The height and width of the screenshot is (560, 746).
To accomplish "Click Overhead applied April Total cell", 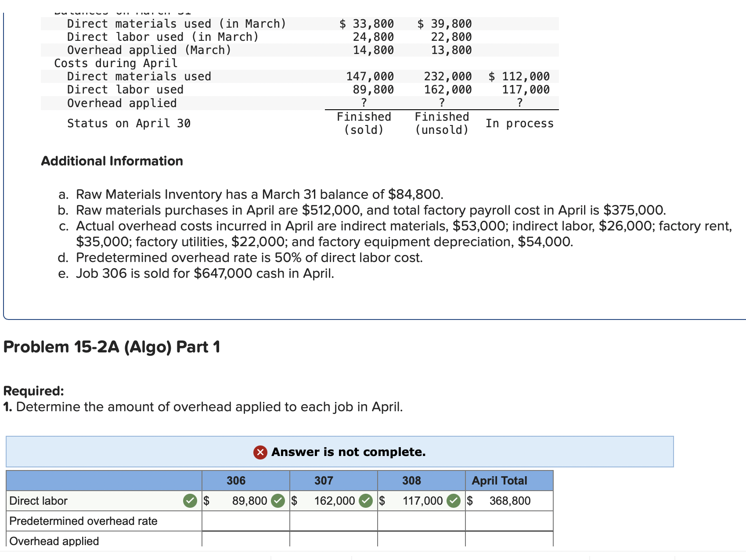I will tap(508, 541).
